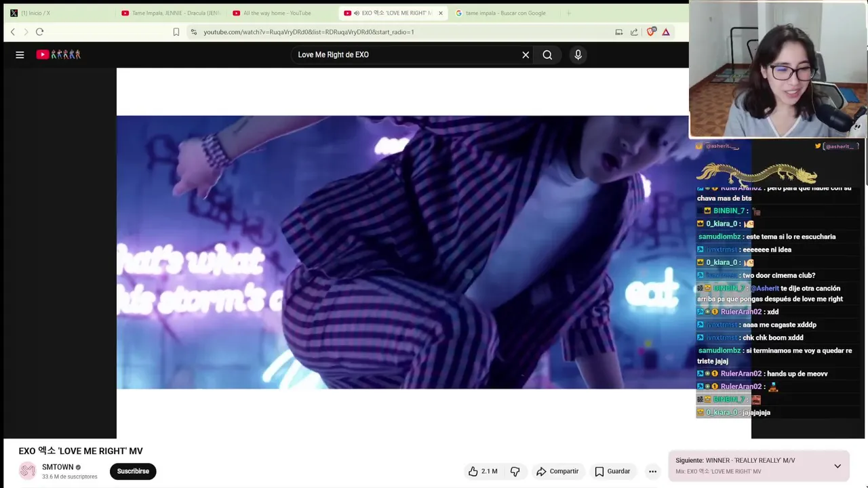This screenshot has width=868, height=488.
Task: Go back to the previous page
Action: (x=12, y=32)
